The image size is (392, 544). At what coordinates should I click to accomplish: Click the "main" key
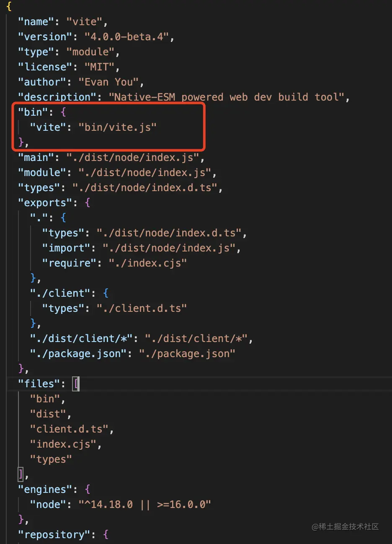point(36,158)
